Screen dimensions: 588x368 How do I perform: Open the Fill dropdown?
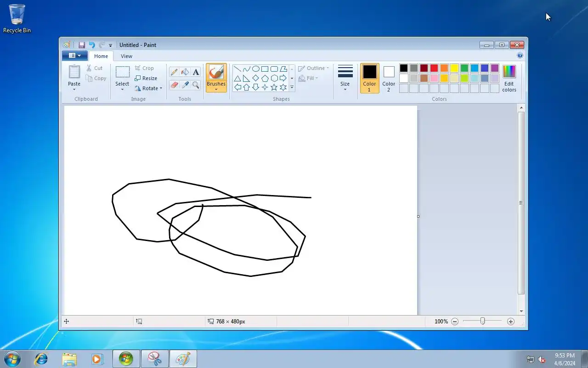(308, 78)
